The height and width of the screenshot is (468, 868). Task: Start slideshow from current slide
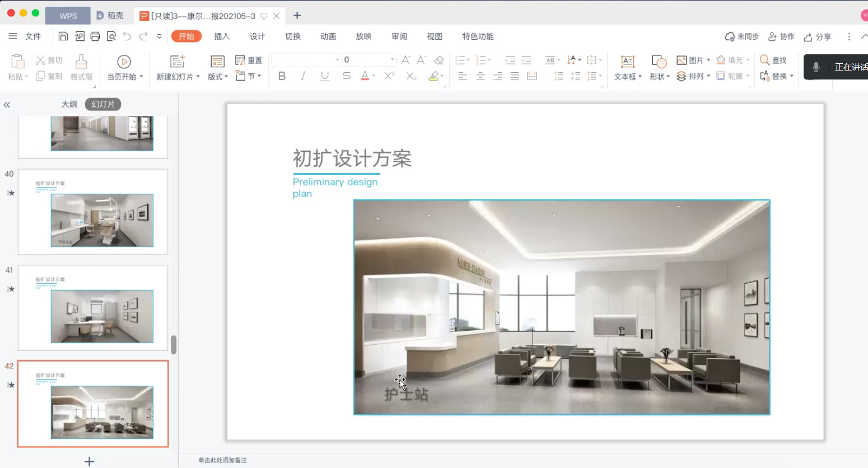(124, 62)
